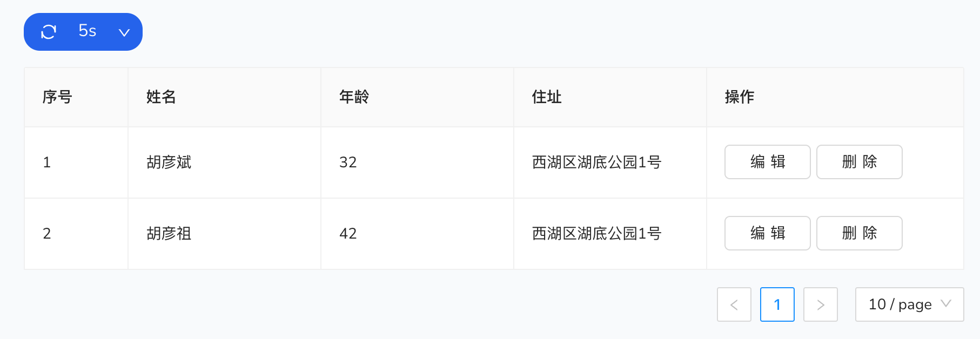Go to next page arrow
The height and width of the screenshot is (339, 980).
pos(820,304)
